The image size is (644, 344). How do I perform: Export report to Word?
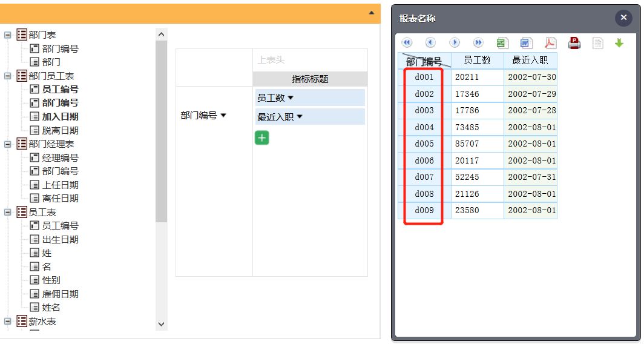[526, 43]
